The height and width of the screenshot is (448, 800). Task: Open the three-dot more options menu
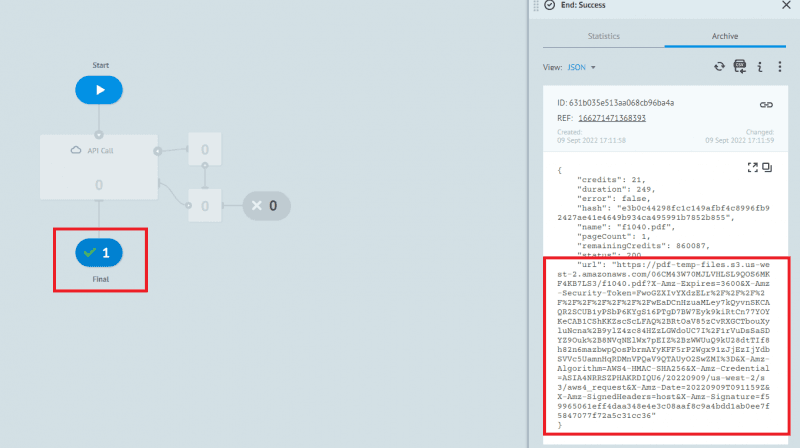pos(779,67)
